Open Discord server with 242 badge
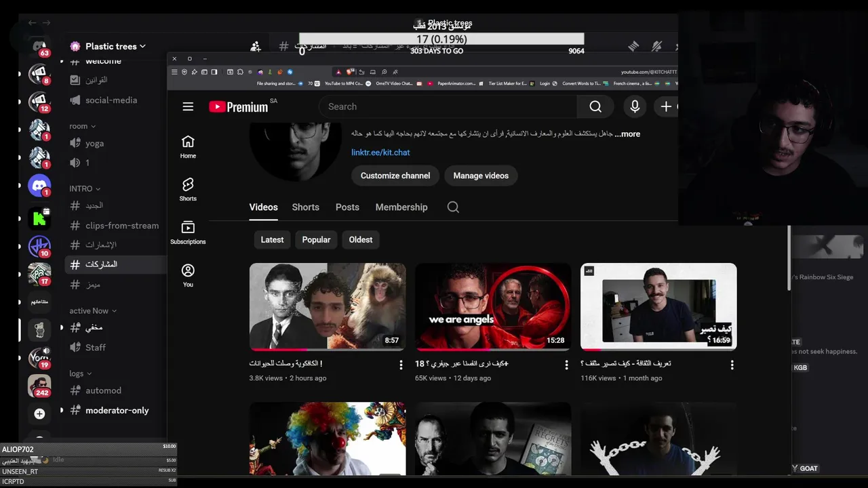Screen dimensions: 868x488 click(39, 386)
